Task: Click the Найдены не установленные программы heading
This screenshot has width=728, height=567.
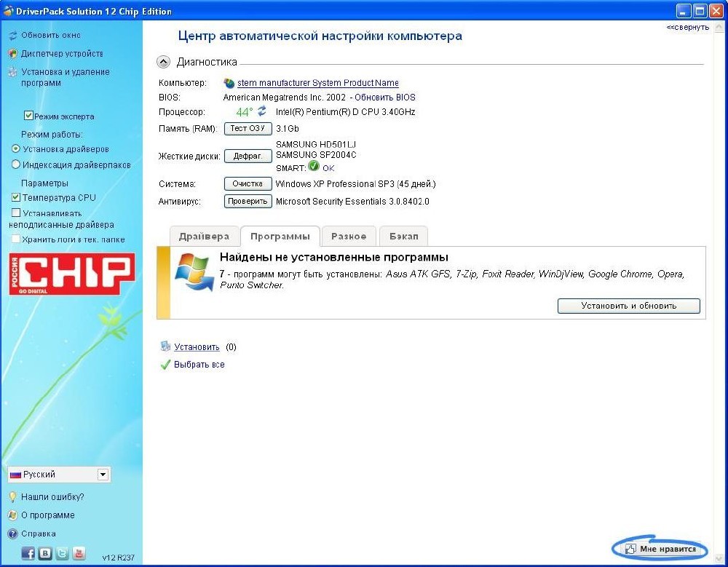Action: point(334,257)
